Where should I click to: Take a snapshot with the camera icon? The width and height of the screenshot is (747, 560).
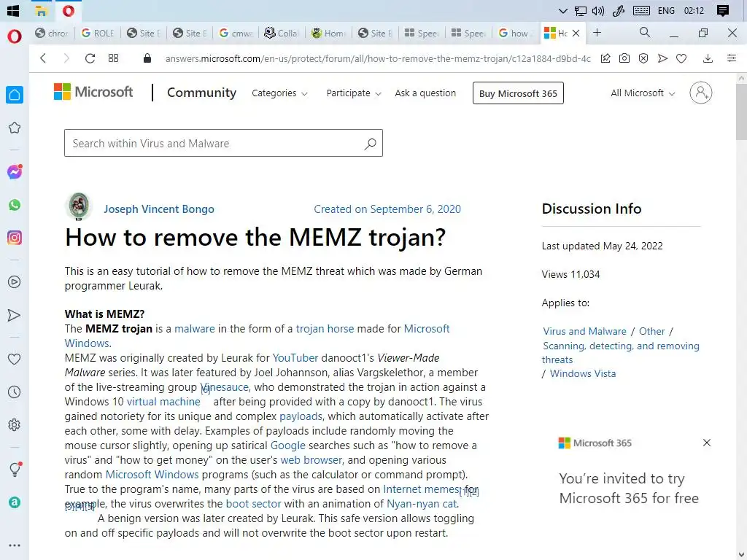click(624, 58)
